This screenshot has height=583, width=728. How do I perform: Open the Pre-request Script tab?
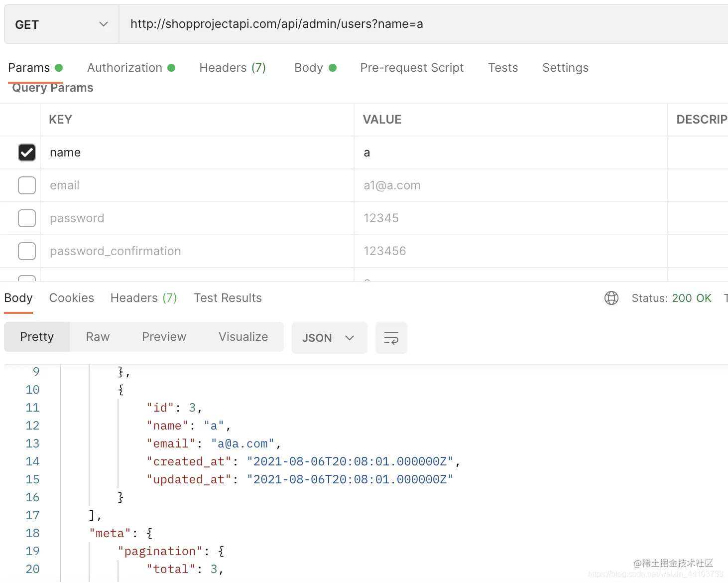point(412,68)
